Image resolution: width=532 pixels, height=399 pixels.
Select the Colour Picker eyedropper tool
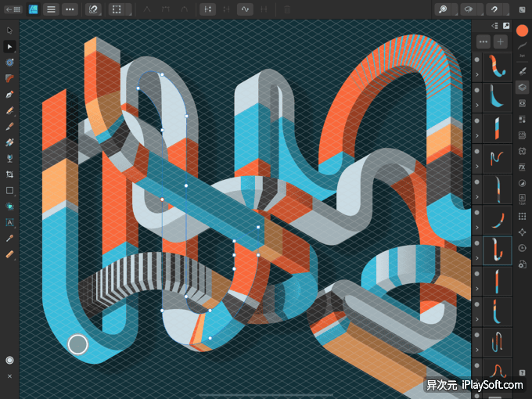10,238
